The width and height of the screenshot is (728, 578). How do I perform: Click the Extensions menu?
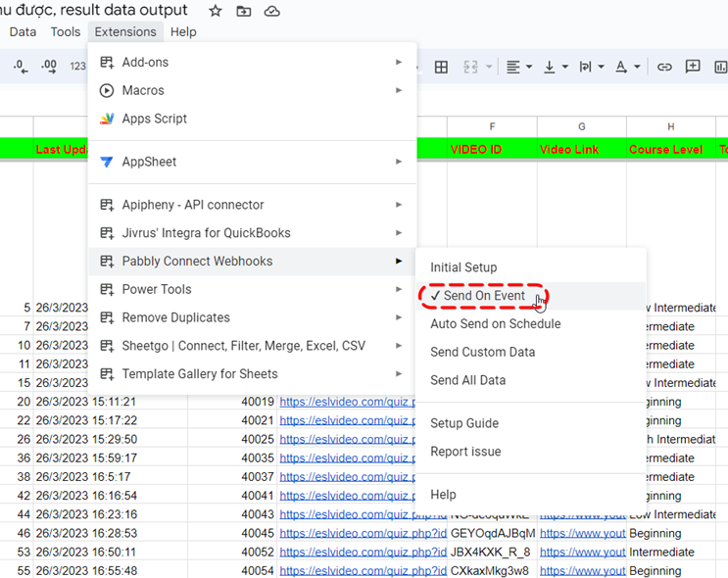125,31
